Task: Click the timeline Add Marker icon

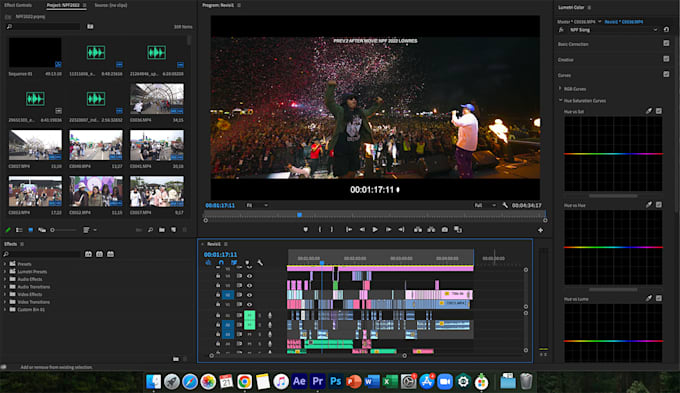Action: click(x=247, y=263)
